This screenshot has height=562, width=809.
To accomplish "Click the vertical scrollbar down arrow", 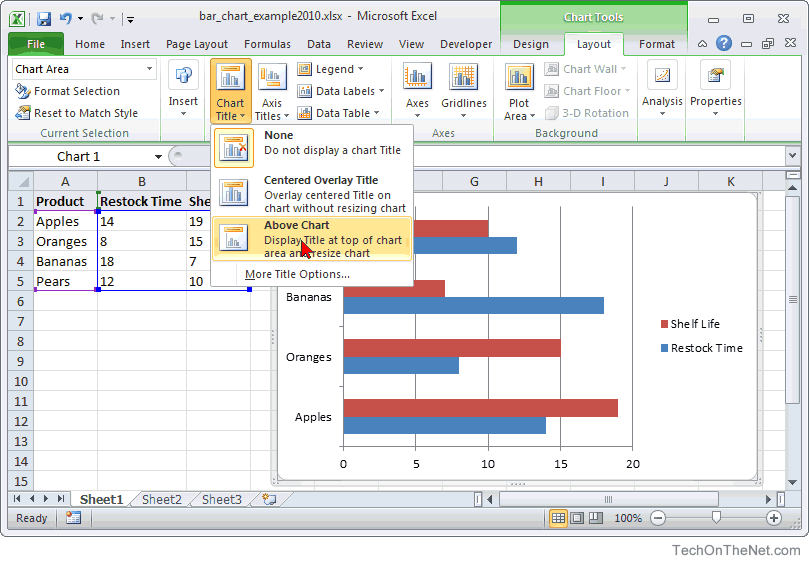I will (x=792, y=482).
